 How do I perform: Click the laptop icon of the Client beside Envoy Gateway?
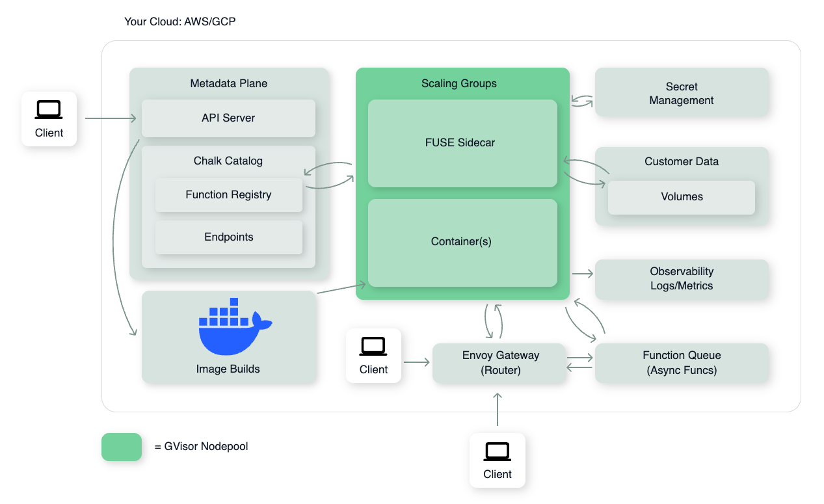click(373, 347)
